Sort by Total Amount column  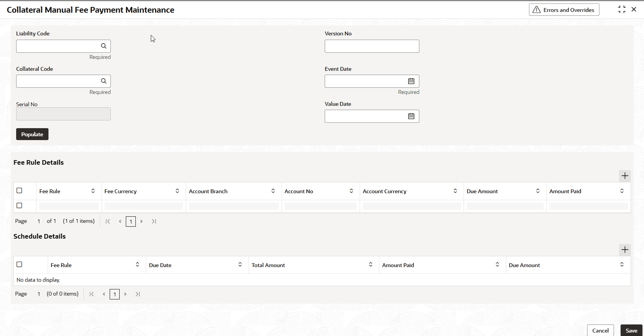click(370, 264)
